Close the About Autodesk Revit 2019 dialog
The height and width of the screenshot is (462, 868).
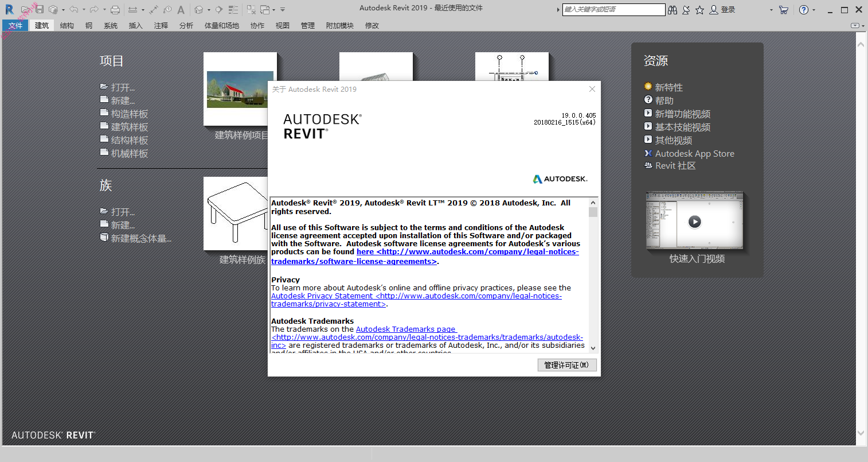592,89
